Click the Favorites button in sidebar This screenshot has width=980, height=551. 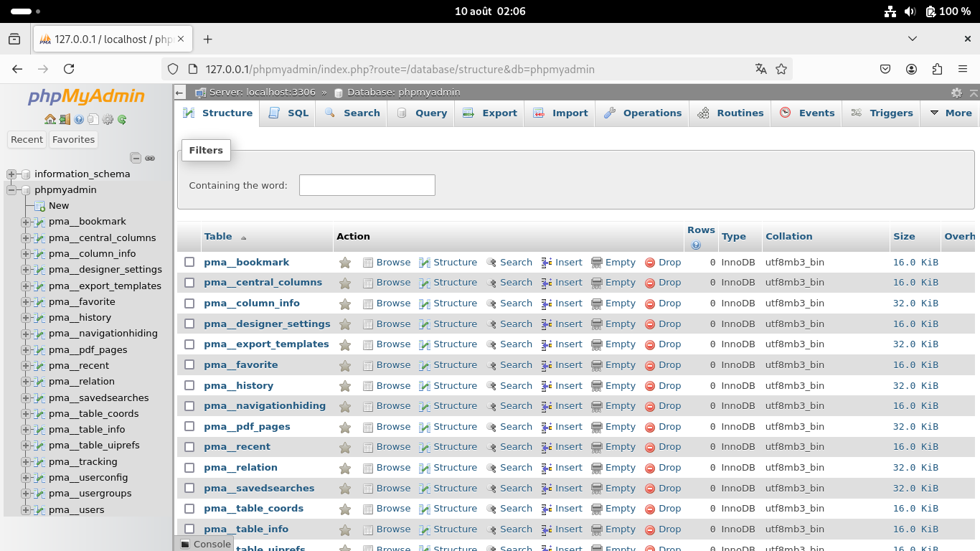point(73,139)
